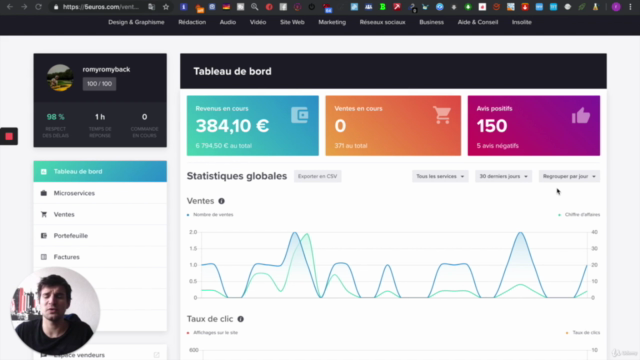640x360 pixels.
Task: Open the Vidéo category menu
Action: [258, 22]
